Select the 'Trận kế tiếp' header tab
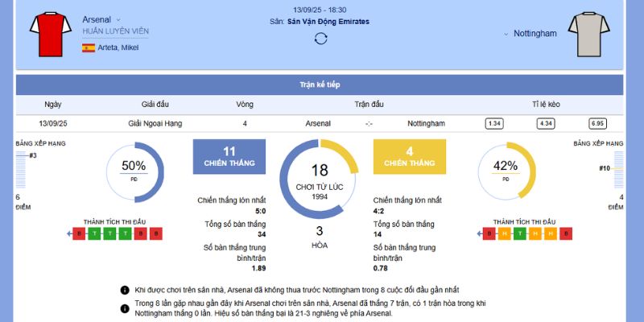Viewport: 644px width, 322px height. (320, 84)
